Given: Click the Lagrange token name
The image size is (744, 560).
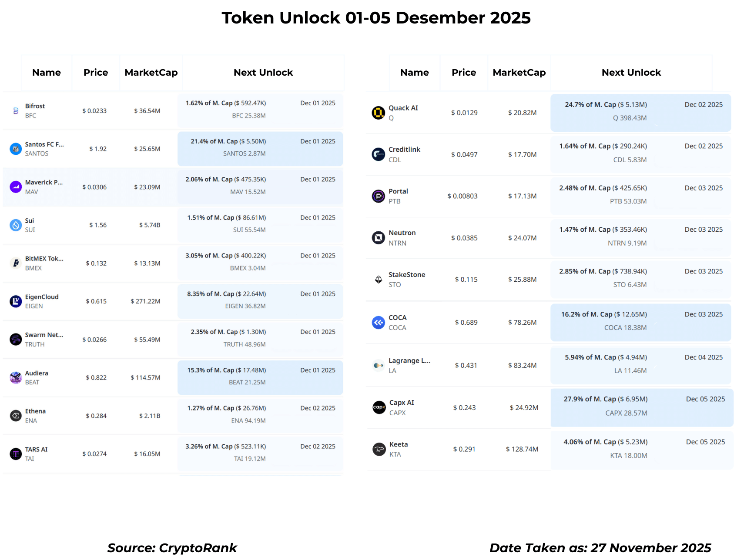Looking at the screenshot, I should pos(409,361).
